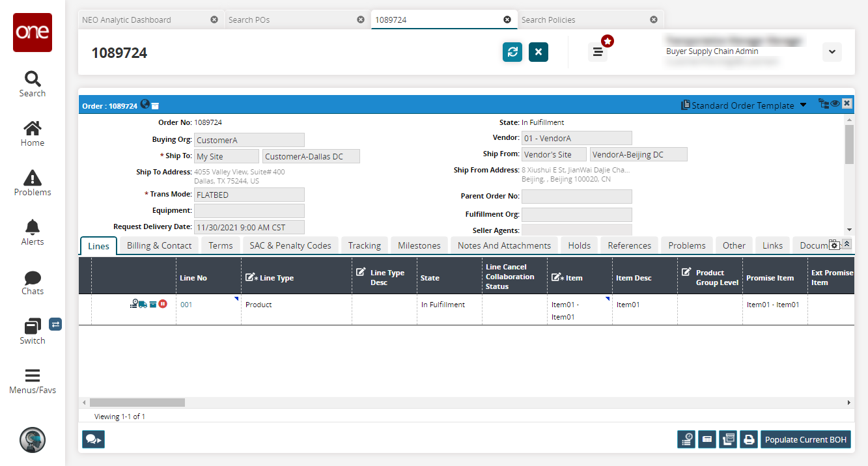Open the line number 001 link
868x466 pixels.
pos(187,305)
